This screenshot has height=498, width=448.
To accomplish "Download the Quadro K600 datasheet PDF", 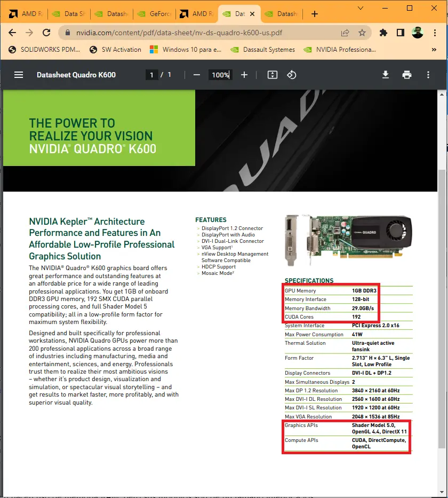I will 386,75.
